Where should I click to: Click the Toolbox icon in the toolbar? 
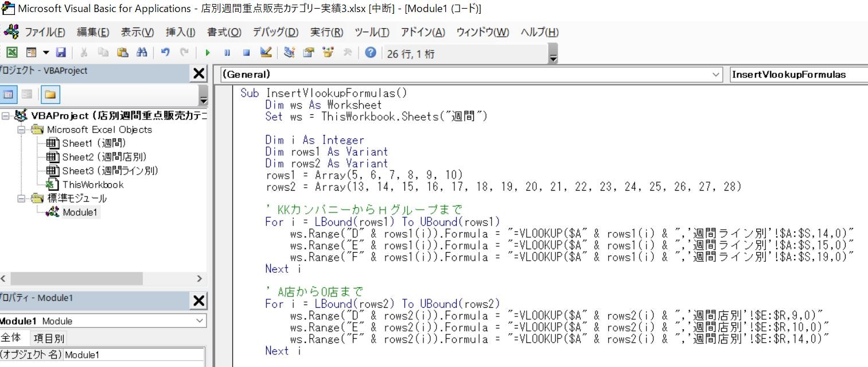point(348,53)
